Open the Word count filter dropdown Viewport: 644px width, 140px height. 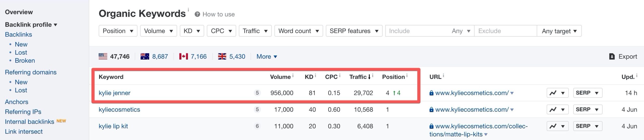(x=299, y=31)
